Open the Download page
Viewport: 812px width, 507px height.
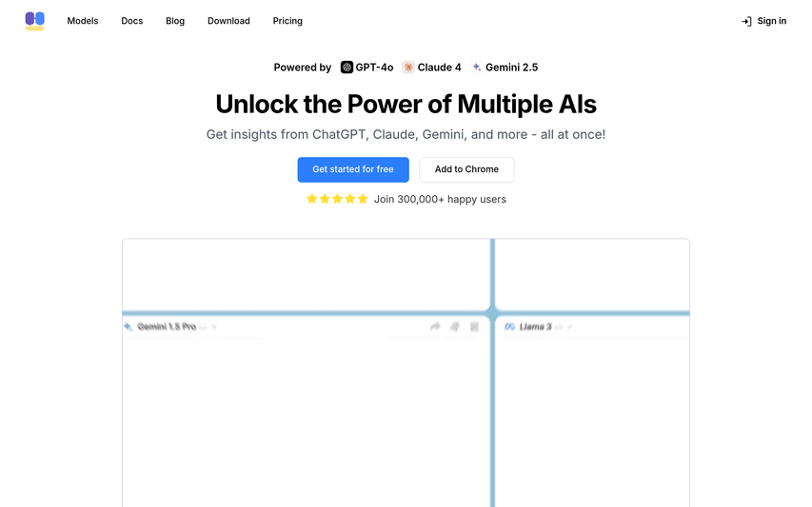[228, 21]
